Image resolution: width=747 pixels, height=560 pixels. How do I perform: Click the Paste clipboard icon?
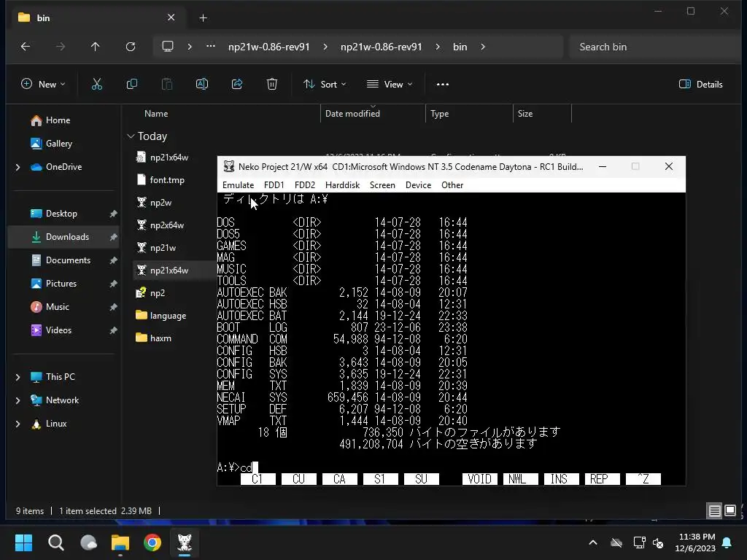(167, 85)
